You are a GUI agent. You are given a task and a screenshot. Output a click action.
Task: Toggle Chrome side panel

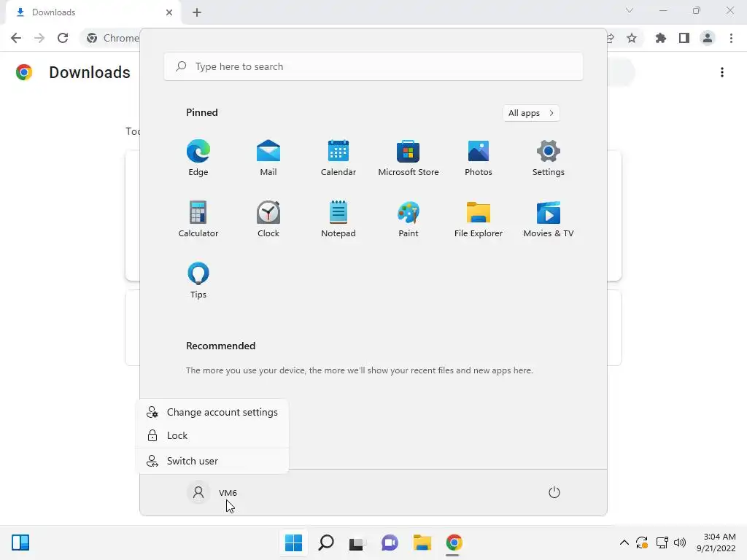[x=684, y=38]
